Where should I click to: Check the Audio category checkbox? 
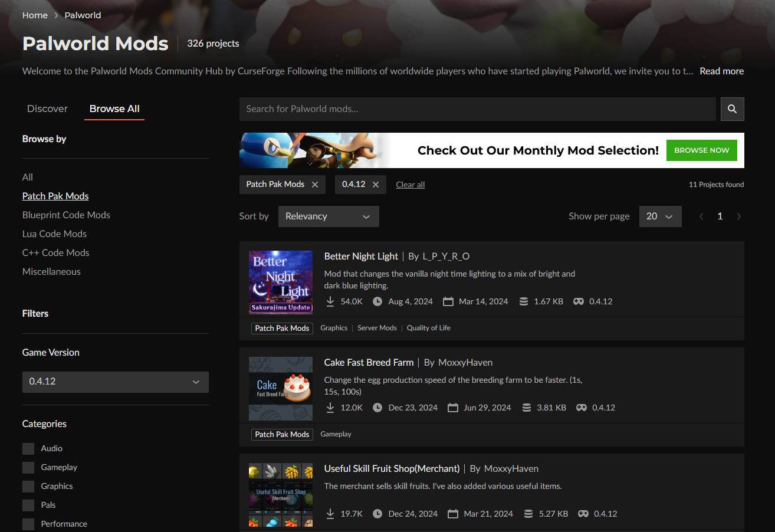point(28,449)
